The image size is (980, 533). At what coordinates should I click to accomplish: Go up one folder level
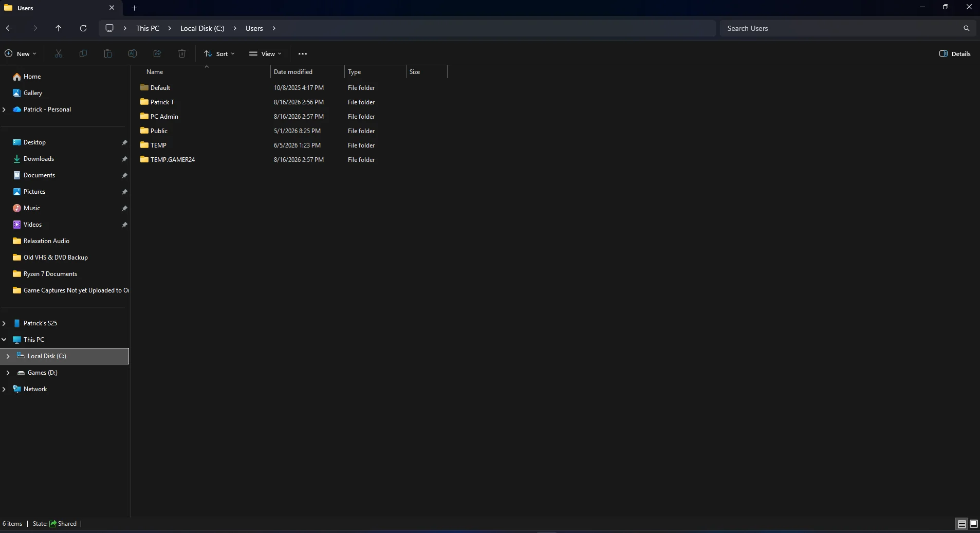click(59, 28)
